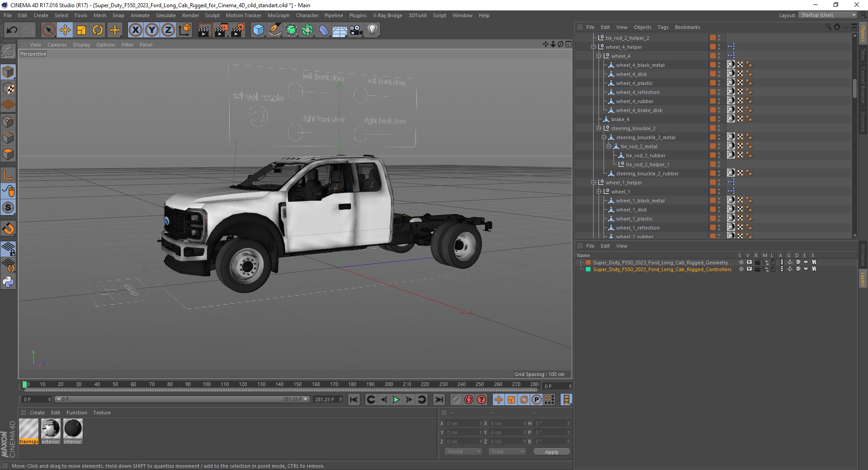Open the spline pen tool
The height and width of the screenshot is (470, 868).
point(274,30)
